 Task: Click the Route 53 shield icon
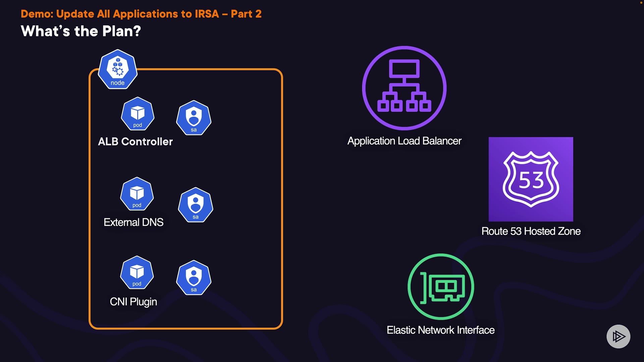[x=531, y=179]
